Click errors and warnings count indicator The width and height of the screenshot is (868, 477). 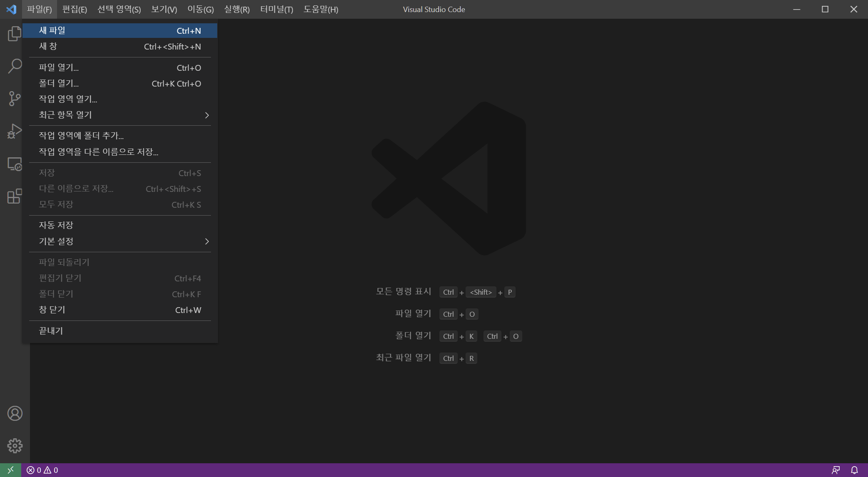[x=42, y=470]
